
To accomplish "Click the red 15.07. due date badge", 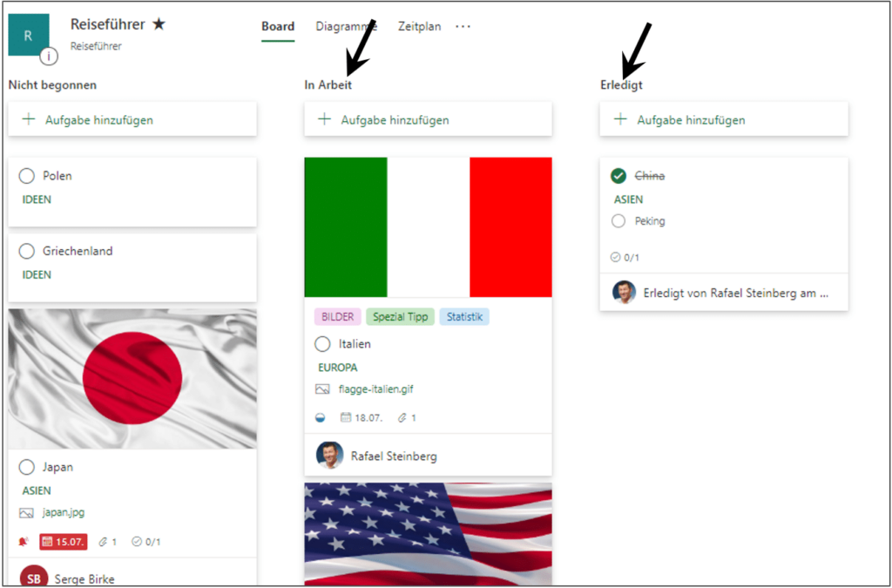I will 63,542.
